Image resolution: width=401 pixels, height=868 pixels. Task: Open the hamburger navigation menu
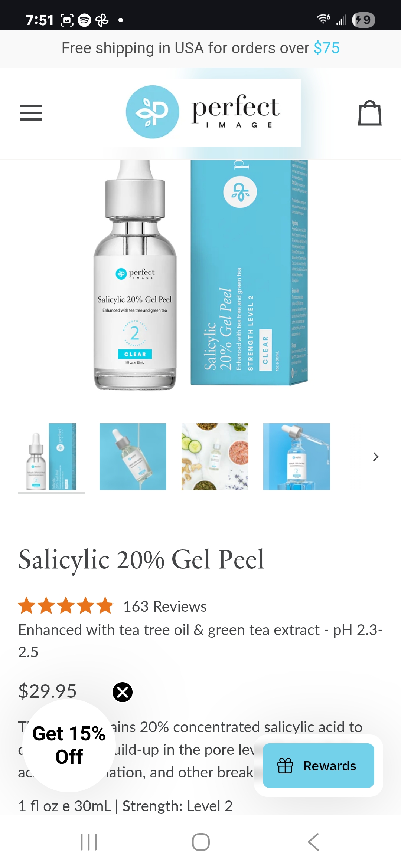[31, 113]
